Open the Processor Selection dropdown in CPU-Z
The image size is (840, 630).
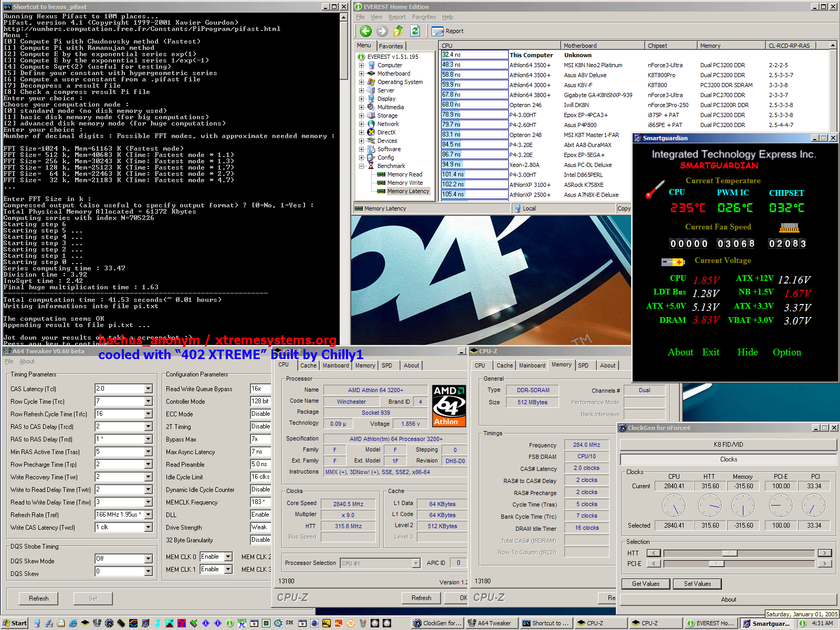(x=416, y=563)
